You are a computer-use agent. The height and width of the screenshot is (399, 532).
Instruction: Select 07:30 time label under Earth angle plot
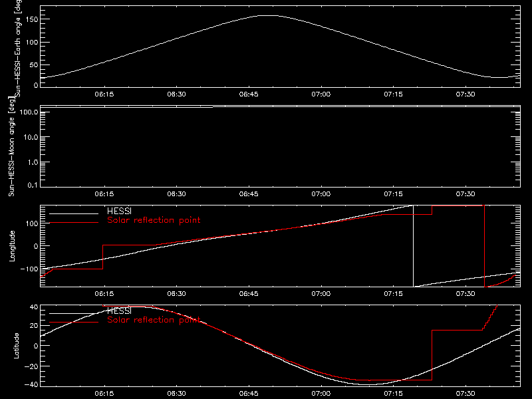pyautogui.click(x=465, y=94)
